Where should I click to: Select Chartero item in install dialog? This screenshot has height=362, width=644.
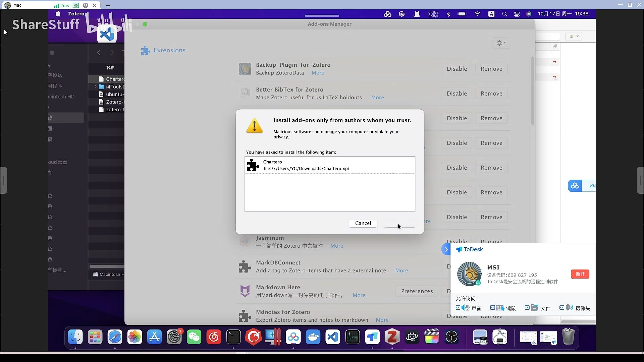point(330,165)
